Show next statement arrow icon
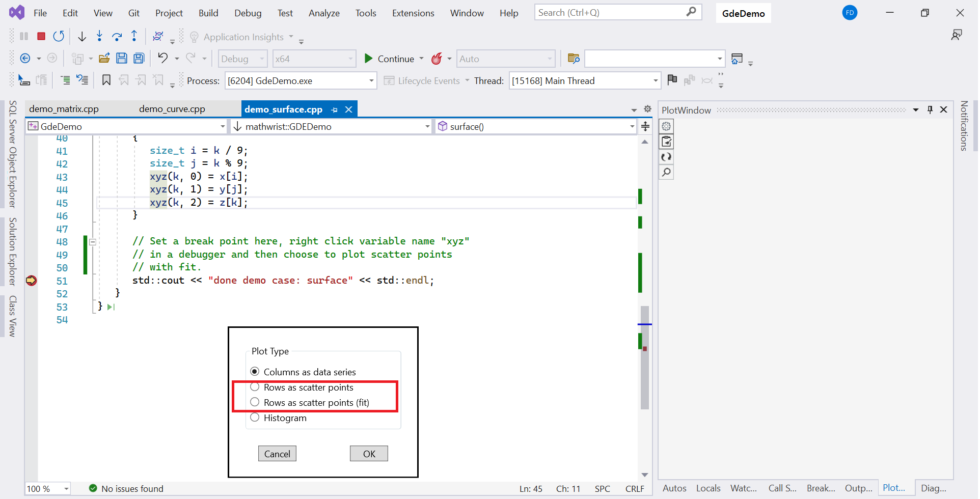Screen dimensions: 980x499 81,36
